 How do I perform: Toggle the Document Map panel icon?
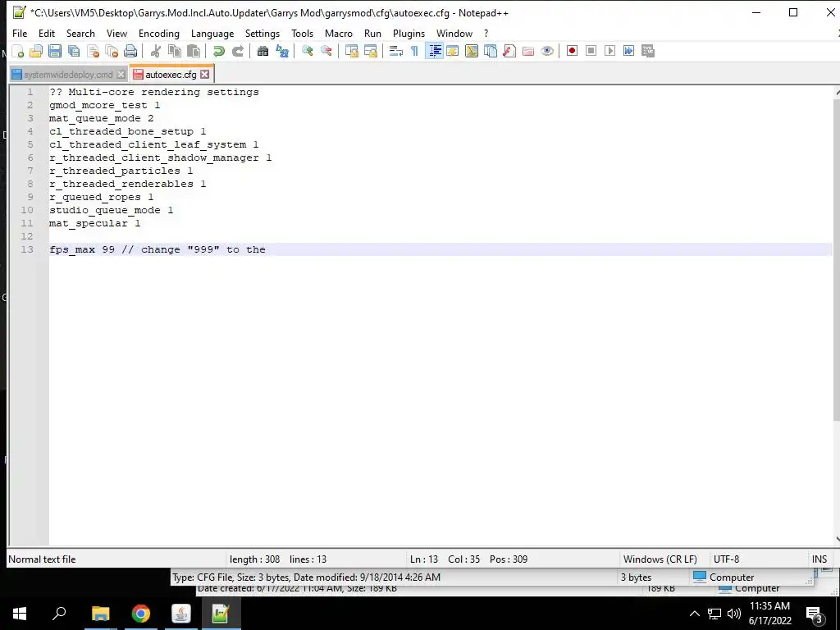[x=472, y=51]
